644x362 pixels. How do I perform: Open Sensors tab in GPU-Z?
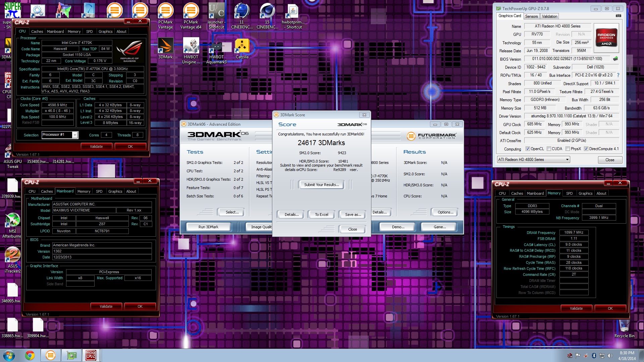531,16
